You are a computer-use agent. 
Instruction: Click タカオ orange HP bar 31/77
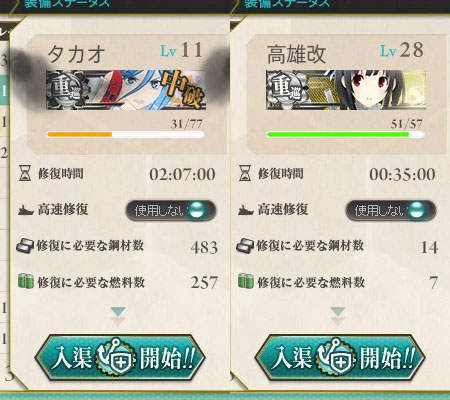point(125,135)
